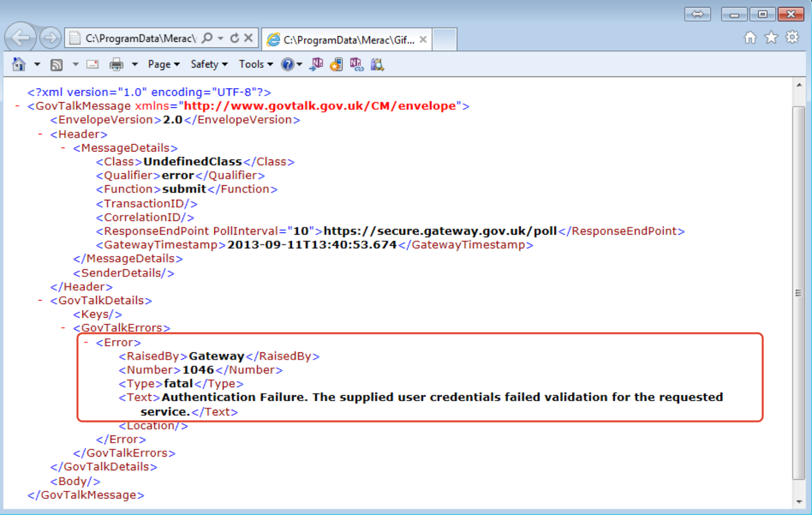Click the secure.gateway.gov.uk/poll URL text
The image size is (812, 515).
tap(440, 231)
